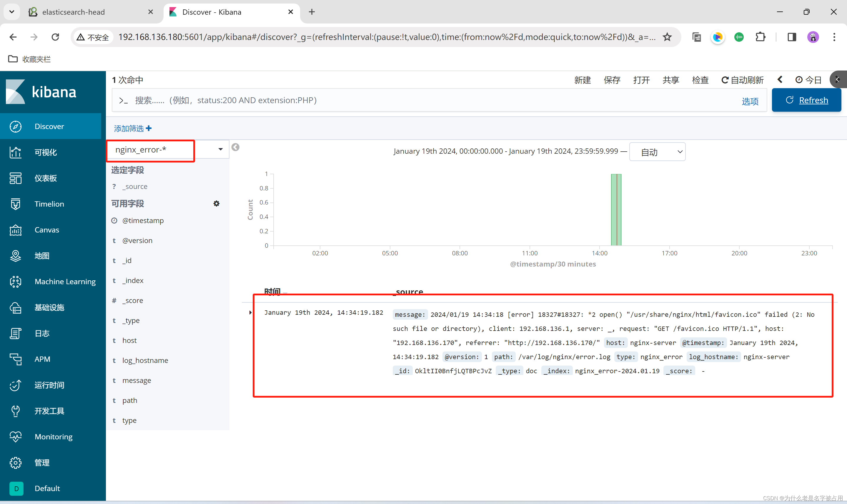
Task: Expand the log entry row triangle
Action: [250, 312]
